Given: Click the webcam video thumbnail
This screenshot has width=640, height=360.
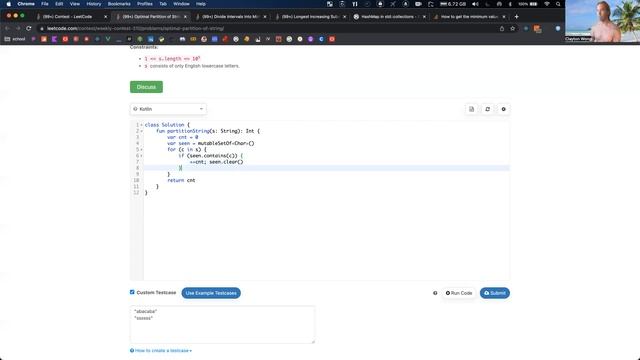Looking at the screenshot, I should pyautogui.click(x=602, y=21).
